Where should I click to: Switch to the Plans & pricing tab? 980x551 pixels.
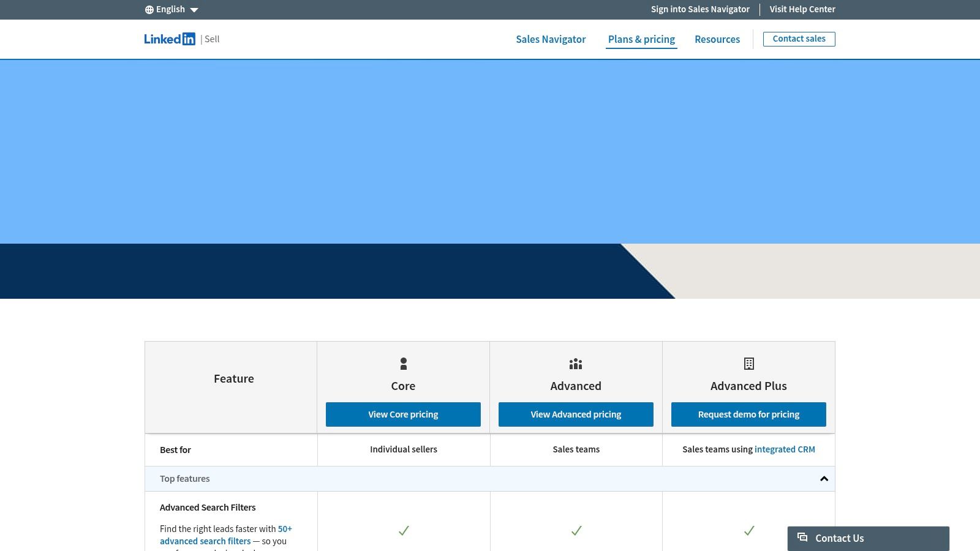(641, 39)
